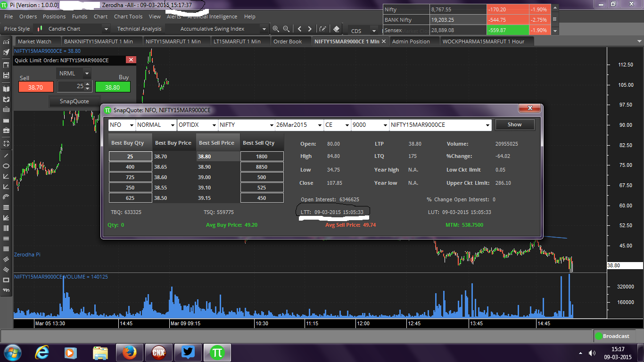Open the NORMAL dropdown in SnapQuote
Image resolution: width=644 pixels, height=362 pixels.
[173, 125]
